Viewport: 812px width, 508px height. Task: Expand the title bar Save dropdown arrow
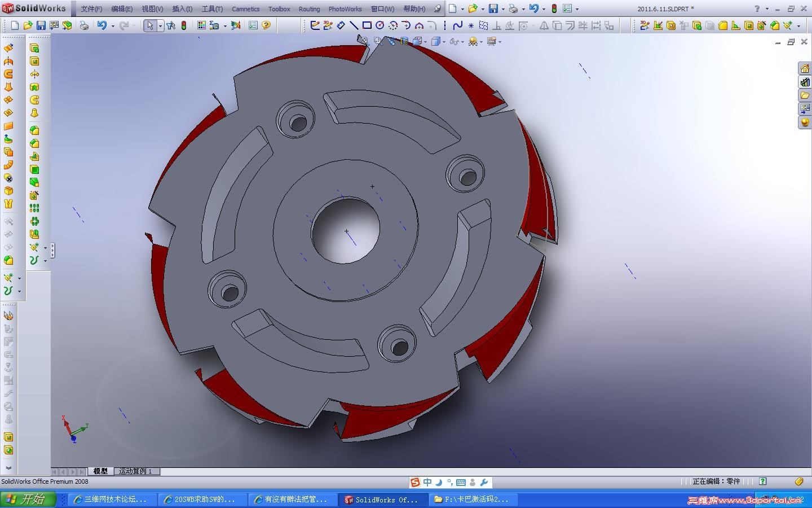503,9
